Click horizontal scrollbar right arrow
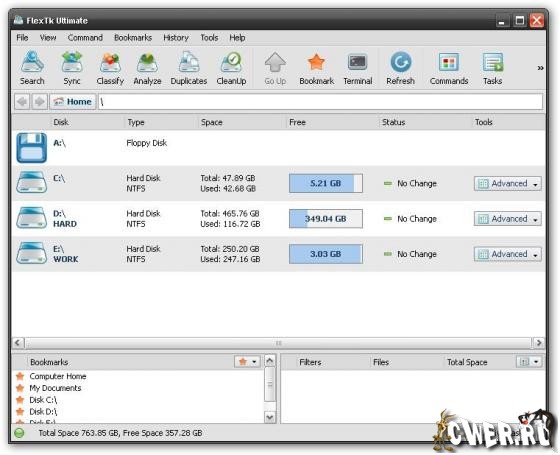The image size is (560, 455). [x=539, y=343]
